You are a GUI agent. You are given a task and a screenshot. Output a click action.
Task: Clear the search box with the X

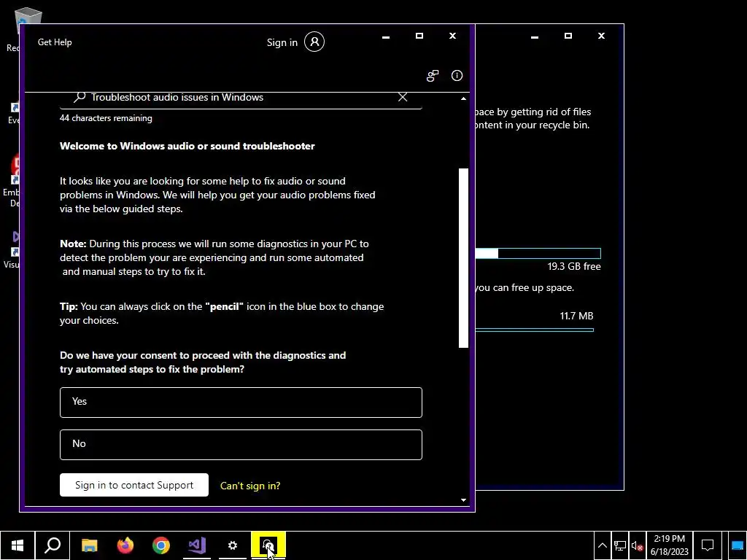pyautogui.click(x=403, y=97)
